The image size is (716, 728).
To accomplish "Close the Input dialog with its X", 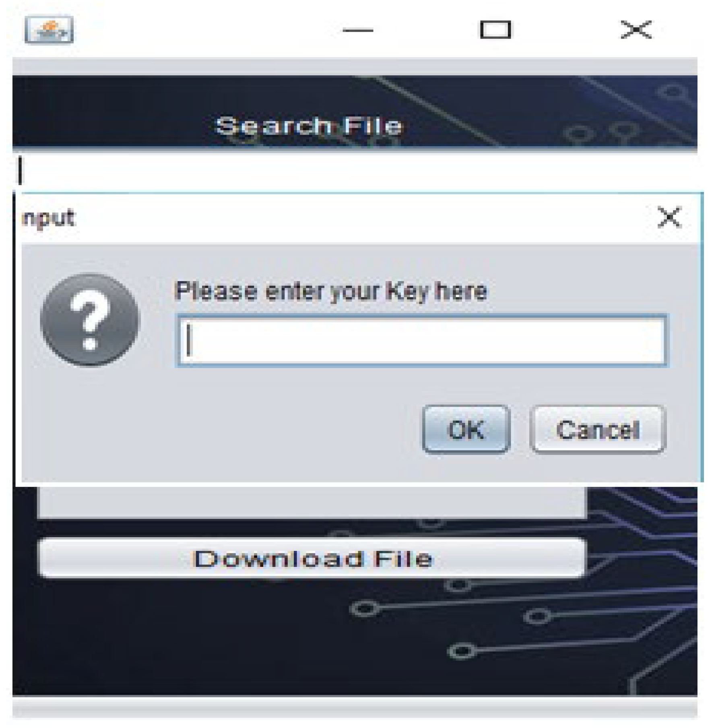I will click(x=669, y=217).
